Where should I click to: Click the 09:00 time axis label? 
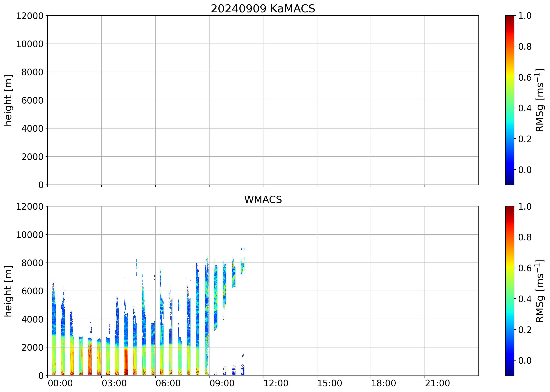[222, 383]
